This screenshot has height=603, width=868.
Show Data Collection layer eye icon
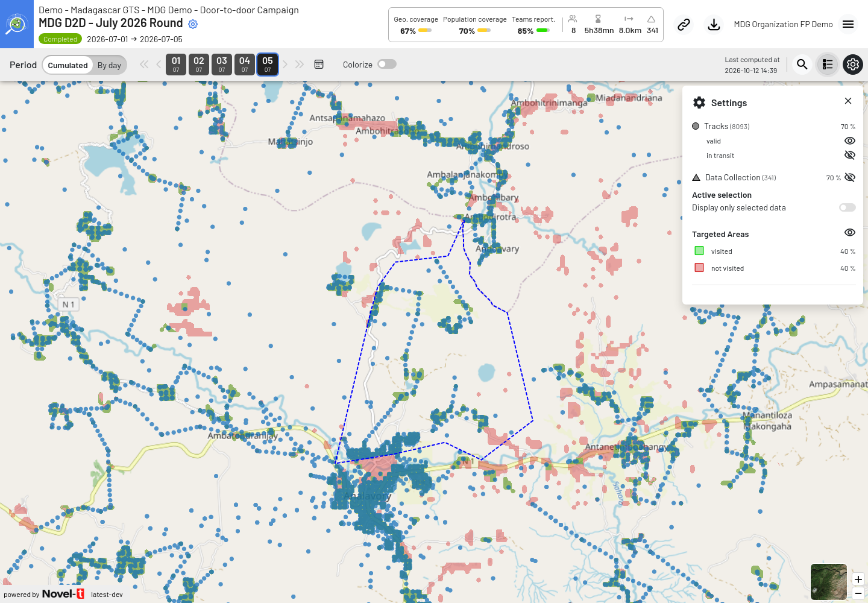(x=850, y=177)
